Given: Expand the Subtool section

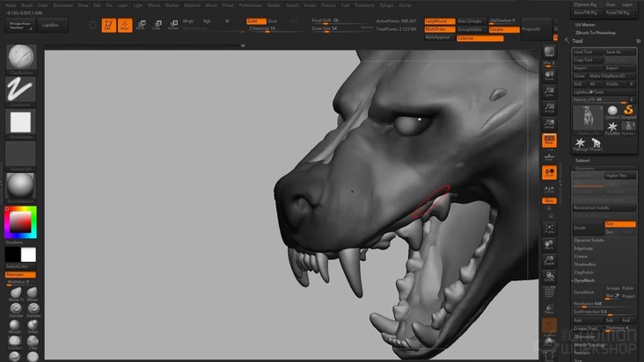Looking at the screenshot, I should pyautogui.click(x=582, y=161).
